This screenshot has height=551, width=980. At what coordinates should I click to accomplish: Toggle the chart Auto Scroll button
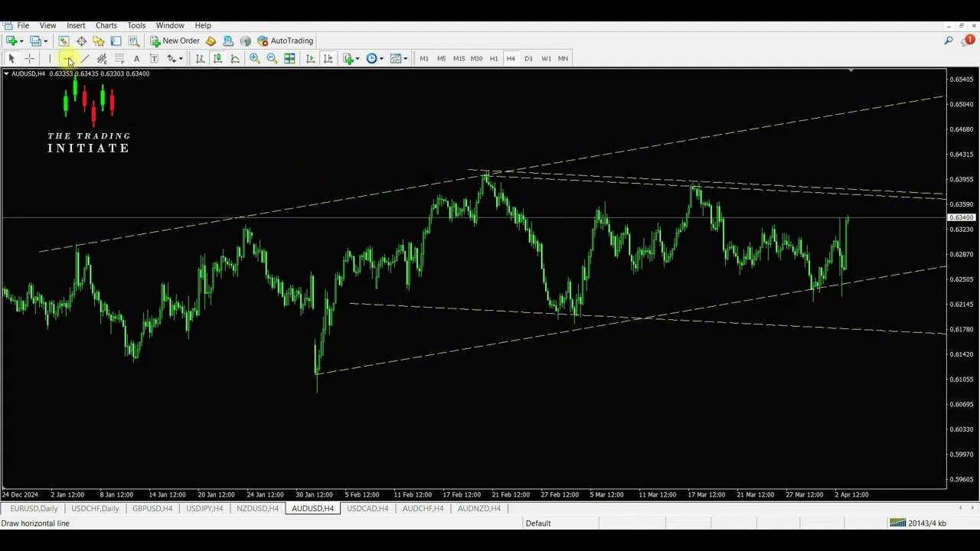[x=310, y=59]
